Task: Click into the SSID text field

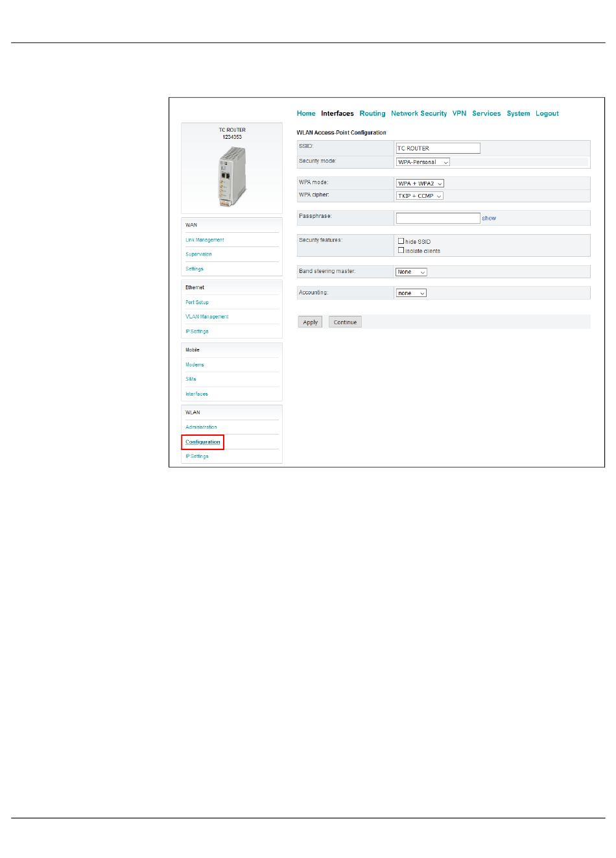Action: click(x=438, y=149)
